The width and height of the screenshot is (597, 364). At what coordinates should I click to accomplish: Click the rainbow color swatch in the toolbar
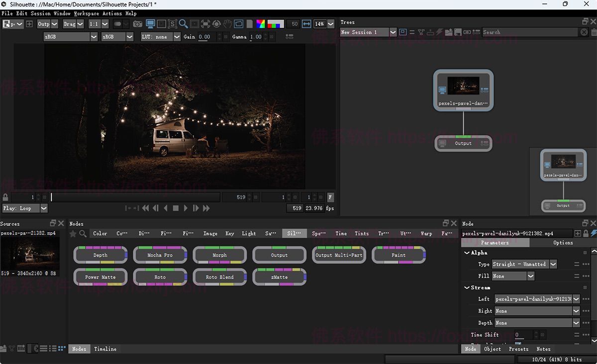(x=261, y=24)
